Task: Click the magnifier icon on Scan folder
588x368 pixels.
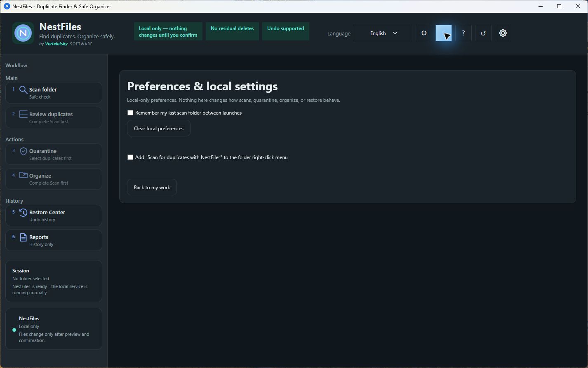Action: (24, 90)
